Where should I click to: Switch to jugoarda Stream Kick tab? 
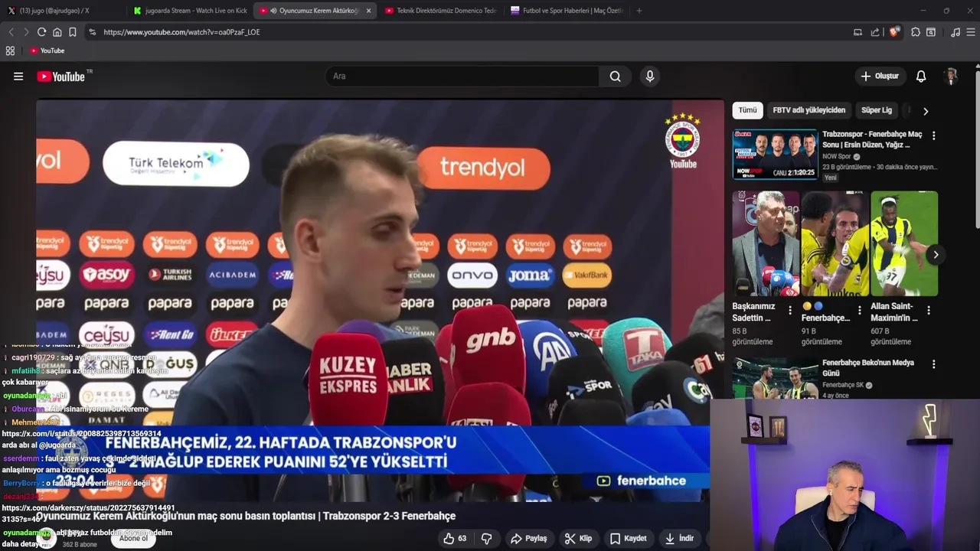click(x=190, y=11)
